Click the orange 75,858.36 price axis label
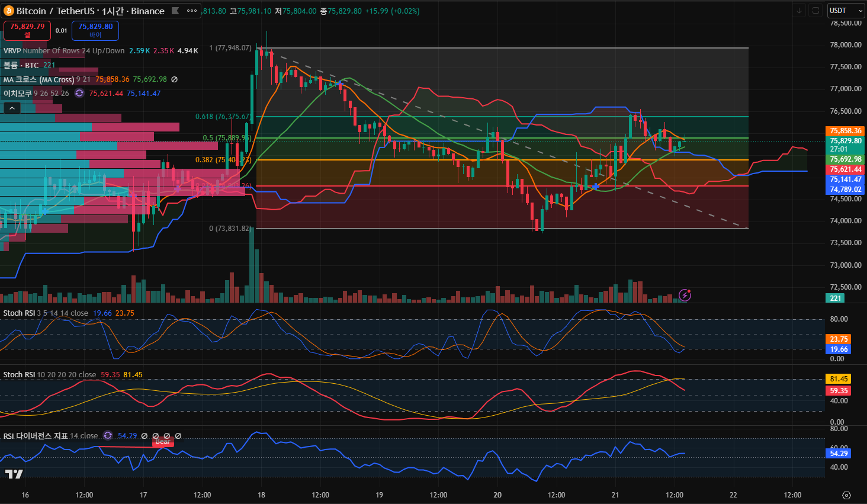867x504 pixels. (845, 131)
